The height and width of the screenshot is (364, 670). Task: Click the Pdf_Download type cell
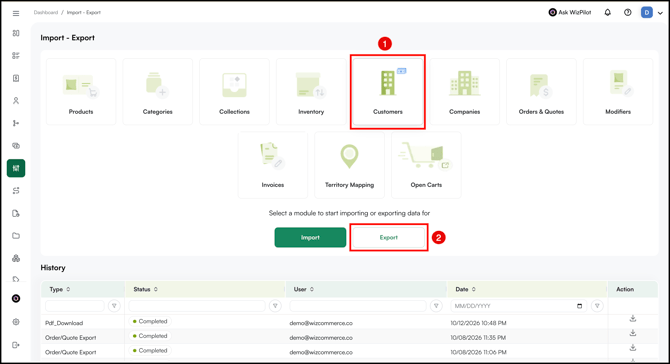tap(64, 323)
